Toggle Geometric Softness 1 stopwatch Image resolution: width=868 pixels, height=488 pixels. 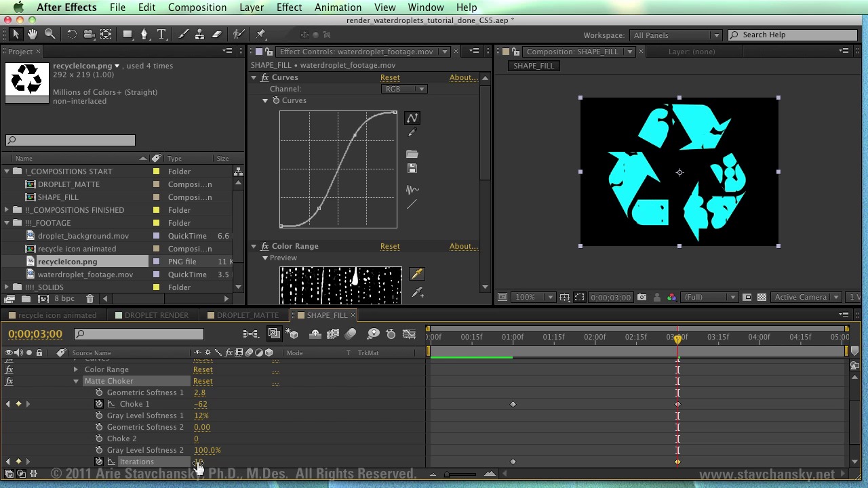click(x=99, y=392)
